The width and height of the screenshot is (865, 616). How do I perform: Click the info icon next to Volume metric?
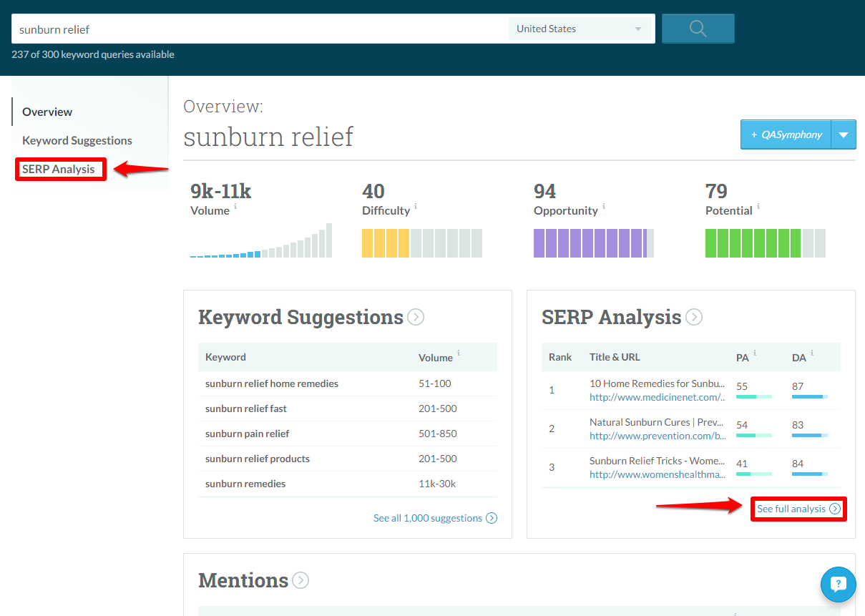(237, 207)
